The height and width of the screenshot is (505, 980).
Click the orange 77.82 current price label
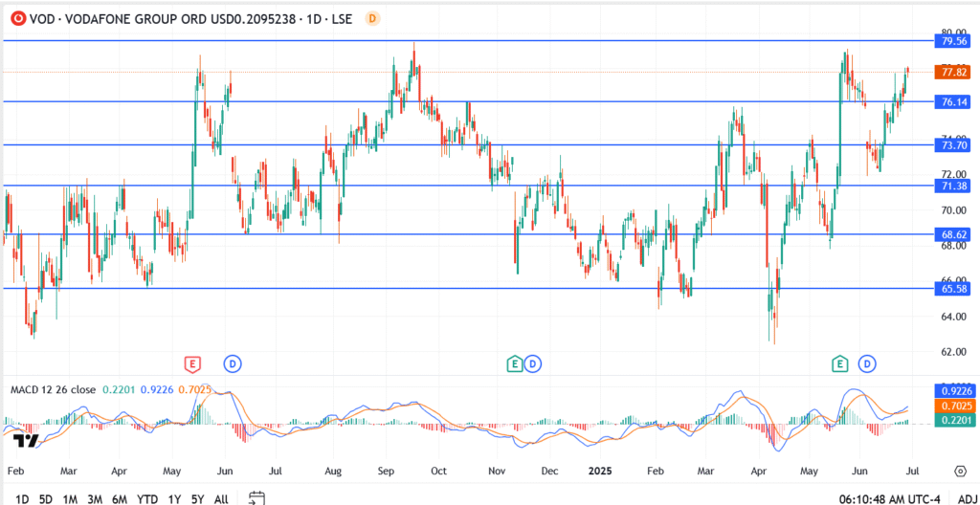pyautogui.click(x=952, y=72)
